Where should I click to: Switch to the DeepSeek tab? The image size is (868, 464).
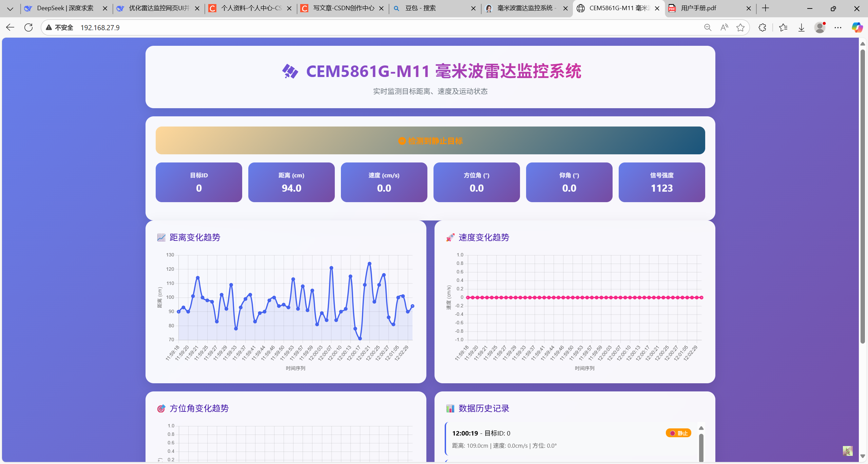click(64, 8)
